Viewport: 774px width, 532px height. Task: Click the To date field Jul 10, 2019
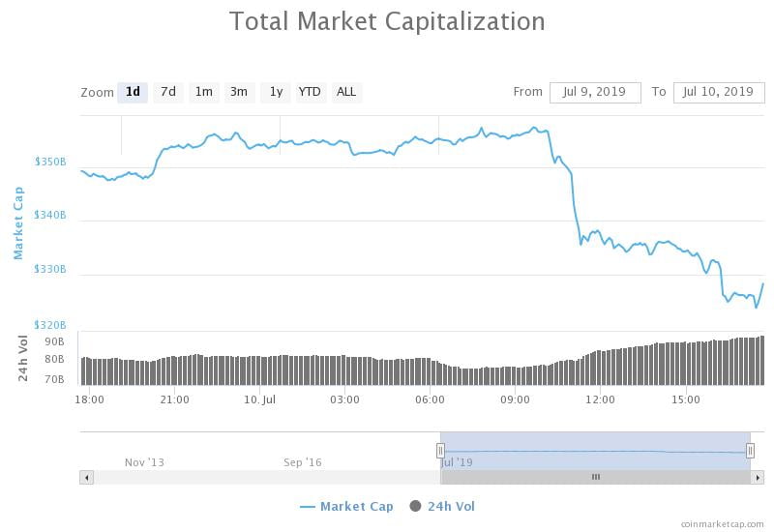coord(719,92)
